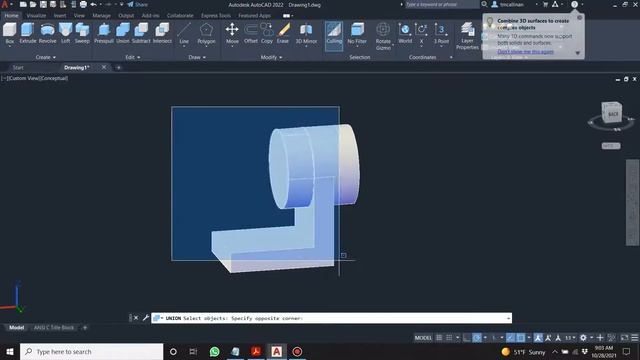
Task: Open the Box tool dropdown arrow
Action: coord(9,47)
